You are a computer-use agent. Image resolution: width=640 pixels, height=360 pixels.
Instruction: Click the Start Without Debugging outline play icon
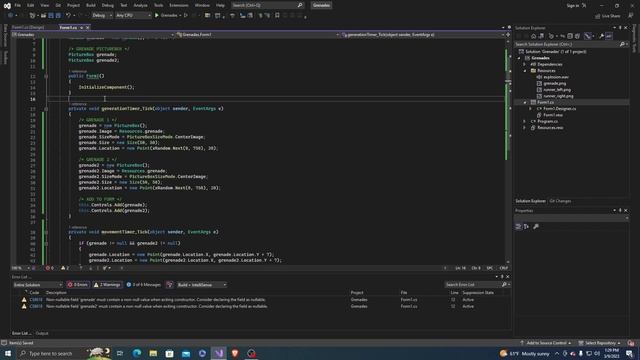pos(186,16)
